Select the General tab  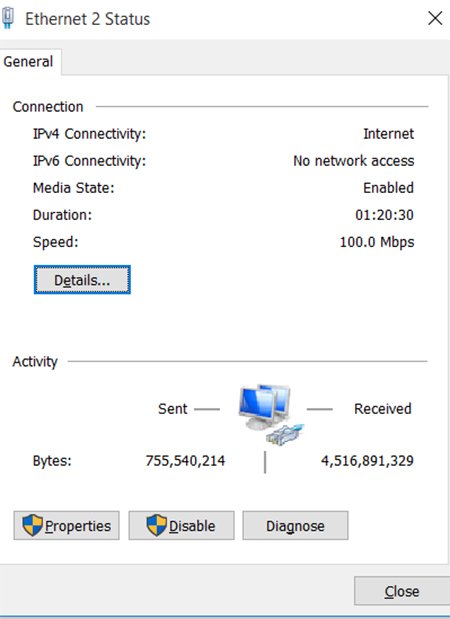[x=28, y=62]
